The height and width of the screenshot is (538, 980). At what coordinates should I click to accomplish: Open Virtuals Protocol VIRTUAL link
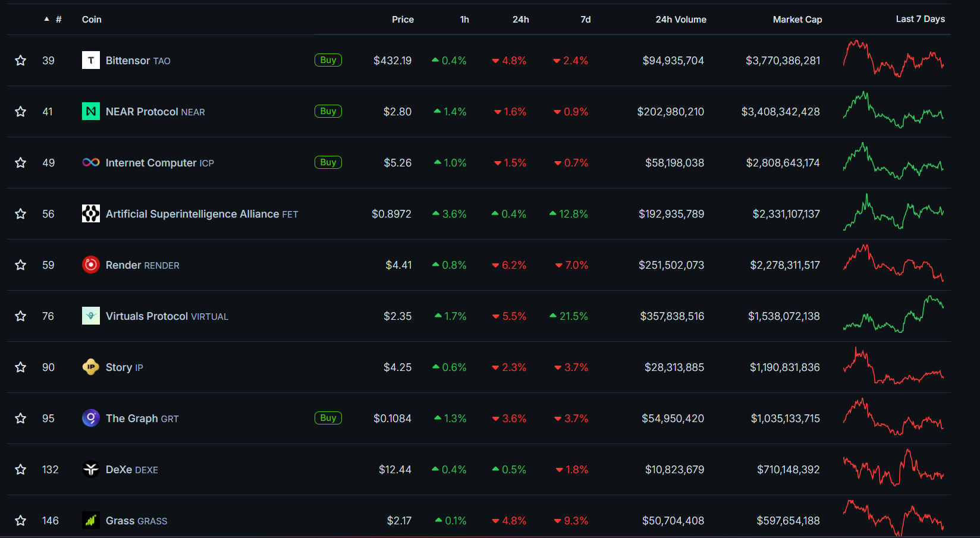pyautogui.click(x=167, y=316)
